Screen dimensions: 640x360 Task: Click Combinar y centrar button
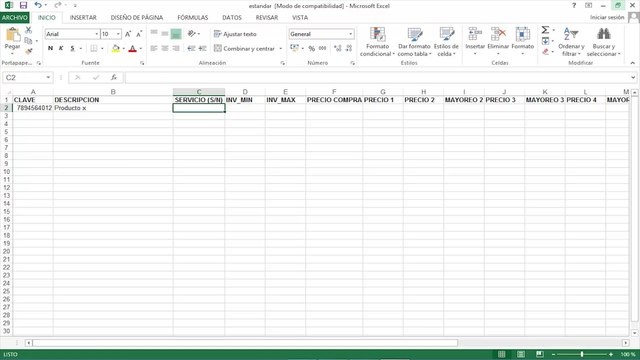pos(245,49)
